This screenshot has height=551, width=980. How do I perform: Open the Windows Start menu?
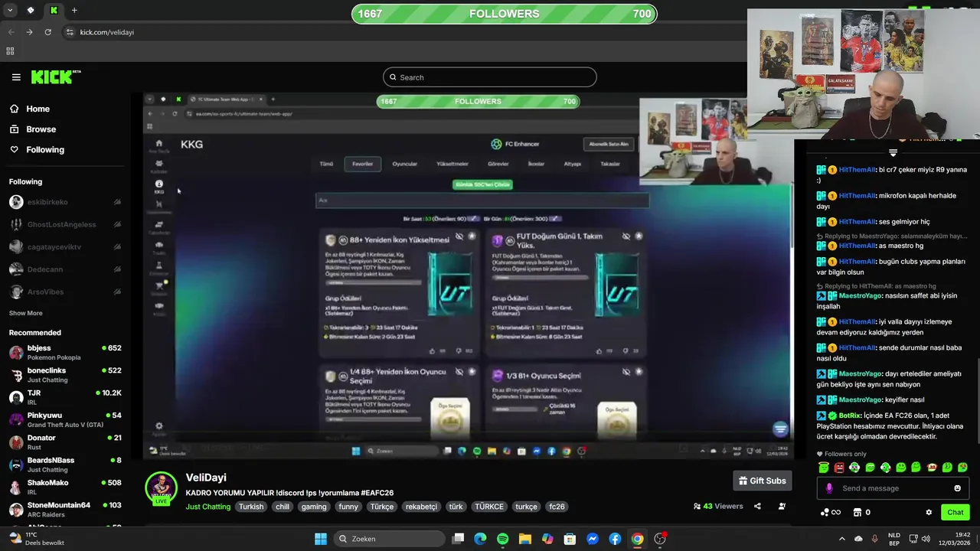(321, 539)
